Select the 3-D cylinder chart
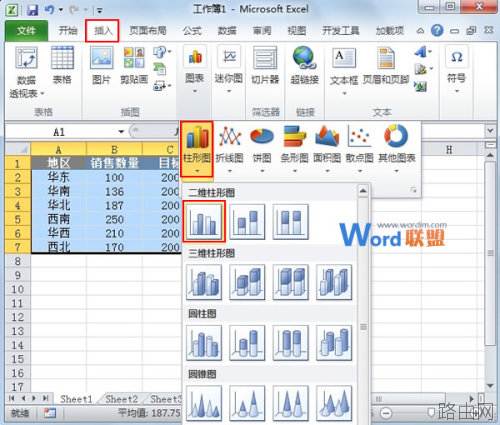Viewport: 500px width, 425px height. (x=334, y=343)
